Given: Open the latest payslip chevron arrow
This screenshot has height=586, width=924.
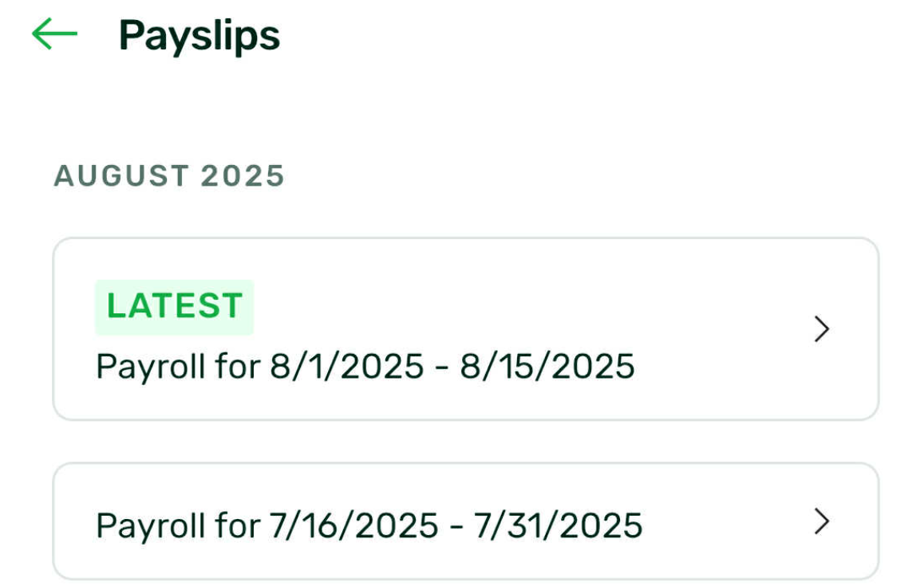Looking at the screenshot, I should tap(821, 328).
